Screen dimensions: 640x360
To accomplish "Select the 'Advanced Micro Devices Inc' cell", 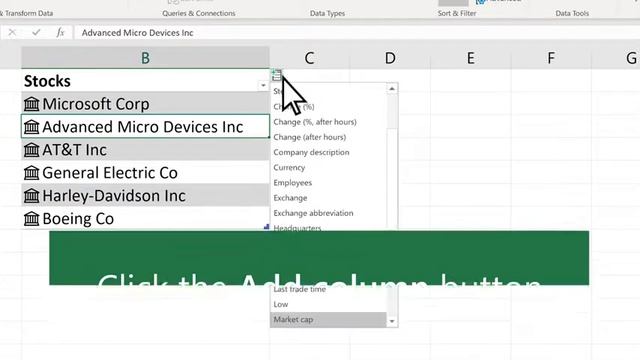I will coord(145,127).
